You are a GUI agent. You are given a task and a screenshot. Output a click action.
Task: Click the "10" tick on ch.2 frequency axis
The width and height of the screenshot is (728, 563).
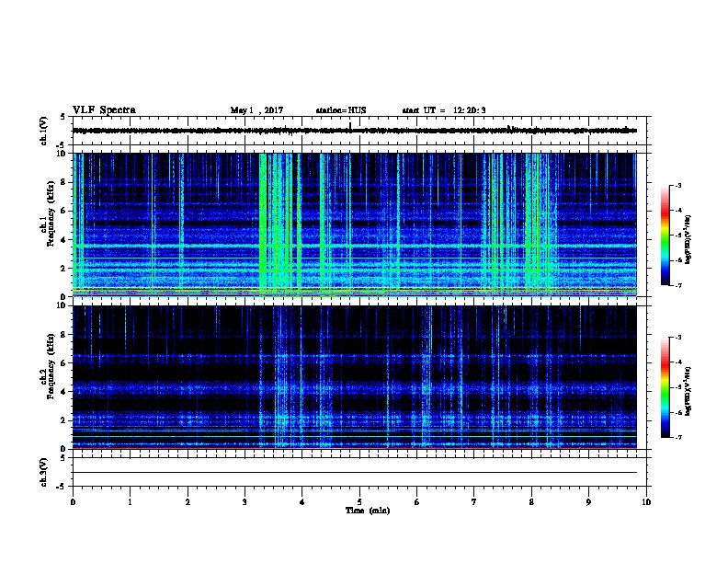click(x=62, y=305)
